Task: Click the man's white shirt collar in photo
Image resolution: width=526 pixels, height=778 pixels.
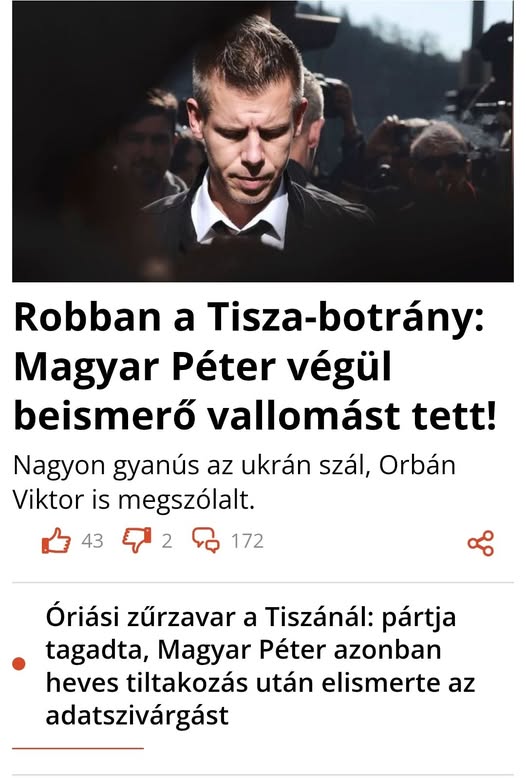Action: [x=239, y=216]
